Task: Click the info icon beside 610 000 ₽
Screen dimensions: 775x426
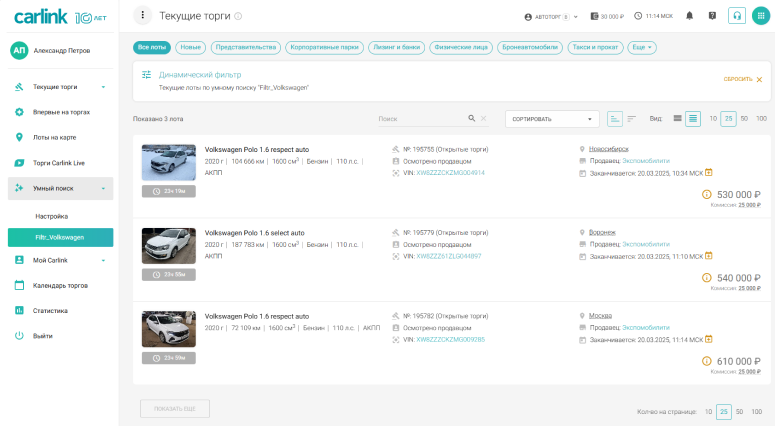Action: [x=707, y=361]
